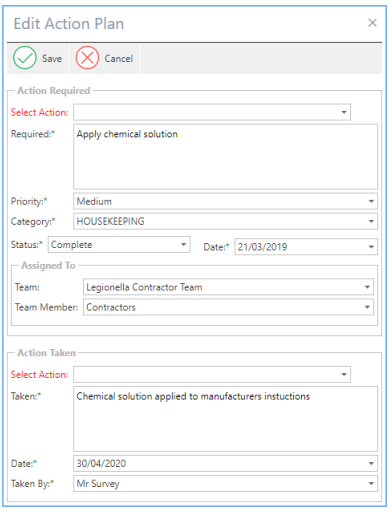Click in the Required text area

click(225, 157)
